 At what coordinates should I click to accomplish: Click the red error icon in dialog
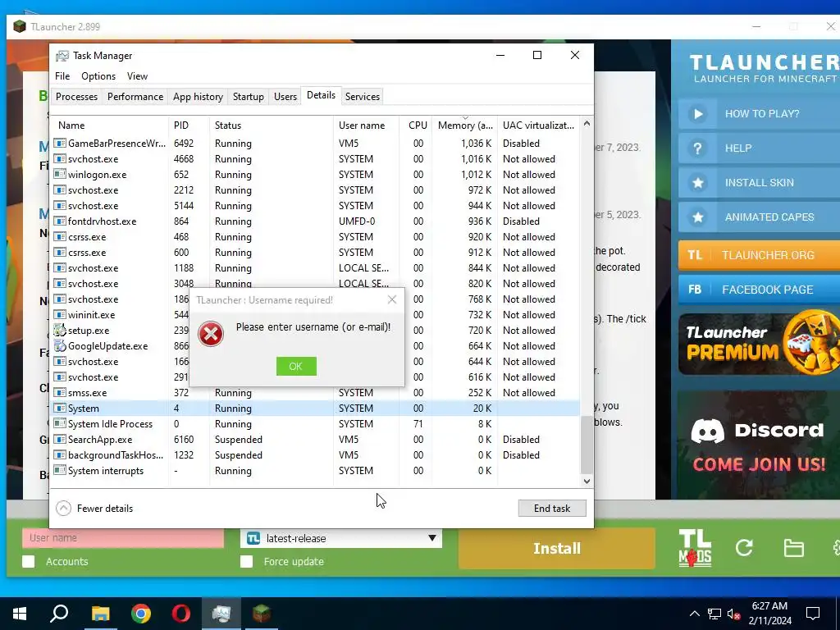pyautogui.click(x=211, y=334)
